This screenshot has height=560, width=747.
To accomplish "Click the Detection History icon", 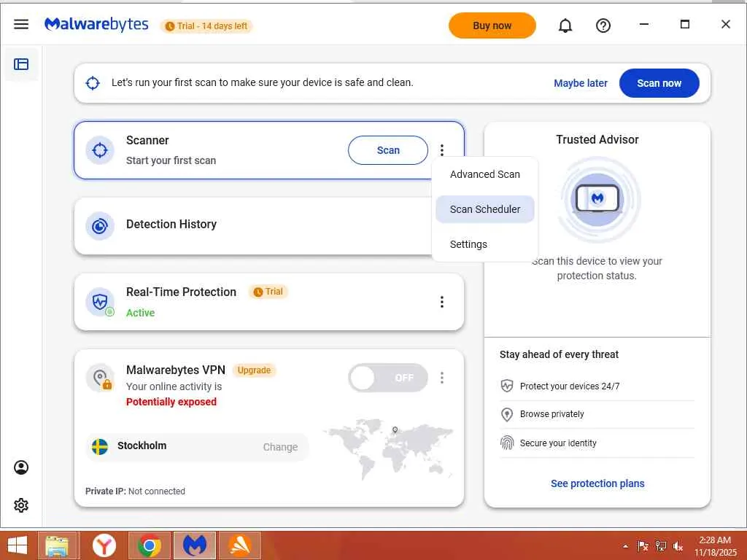I will [100, 226].
